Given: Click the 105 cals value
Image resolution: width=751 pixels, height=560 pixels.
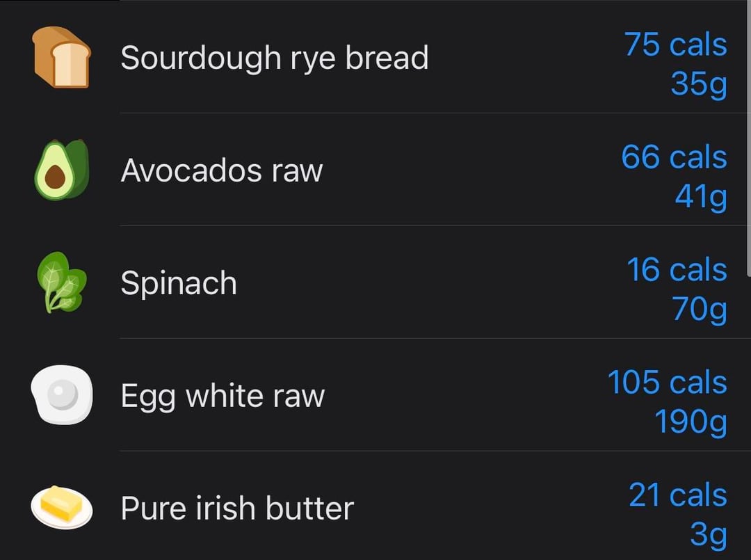Looking at the screenshot, I should [x=667, y=383].
